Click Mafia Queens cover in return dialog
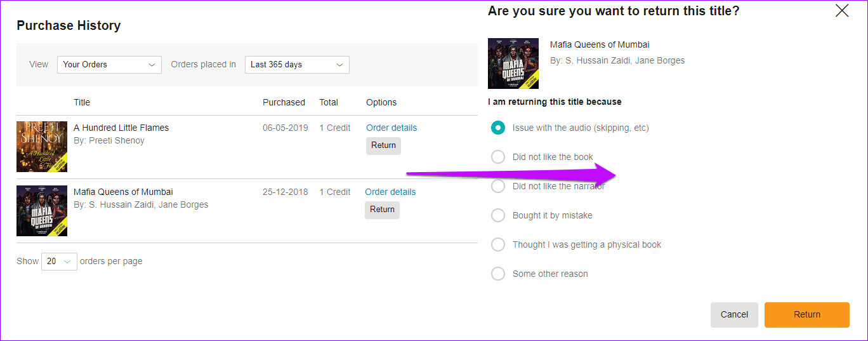 pos(513,64)
